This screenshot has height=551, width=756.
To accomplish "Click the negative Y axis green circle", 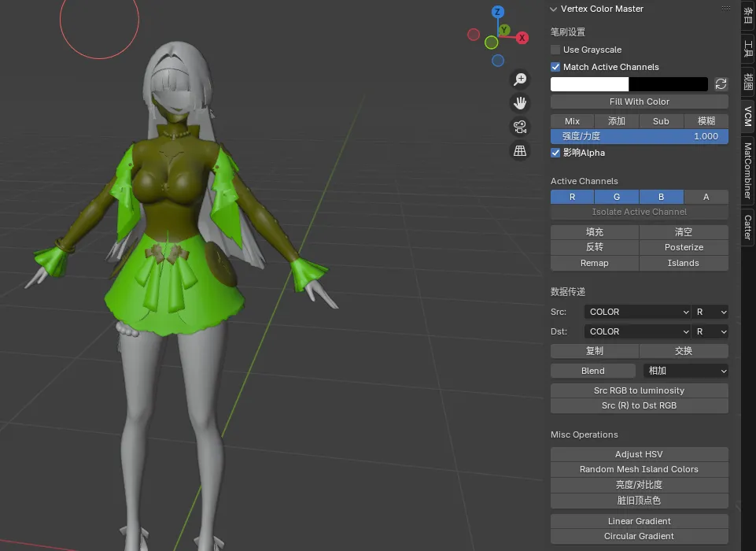I will 492,43.
